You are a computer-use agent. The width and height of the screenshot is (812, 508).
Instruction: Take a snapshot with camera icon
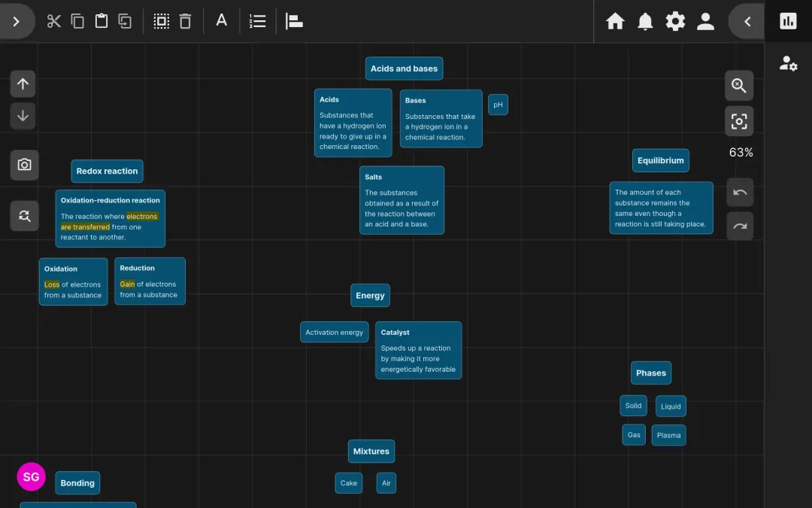tap(24, 165)
